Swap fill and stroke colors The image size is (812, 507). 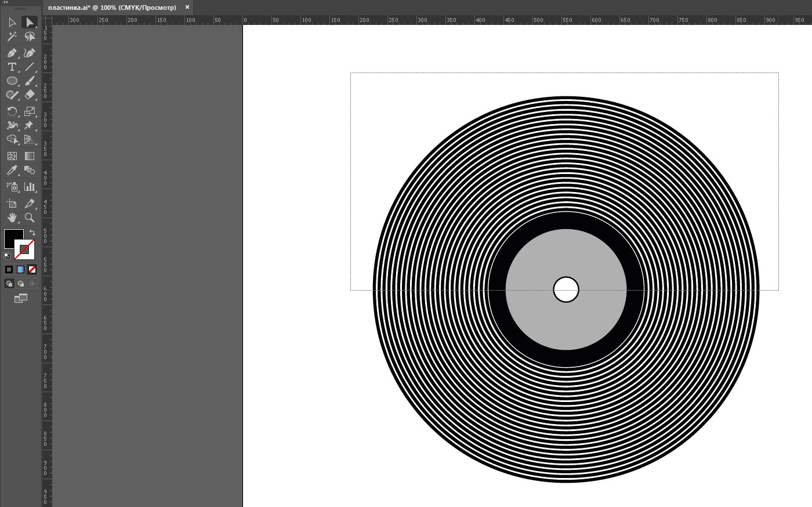[x=32, y=233]
